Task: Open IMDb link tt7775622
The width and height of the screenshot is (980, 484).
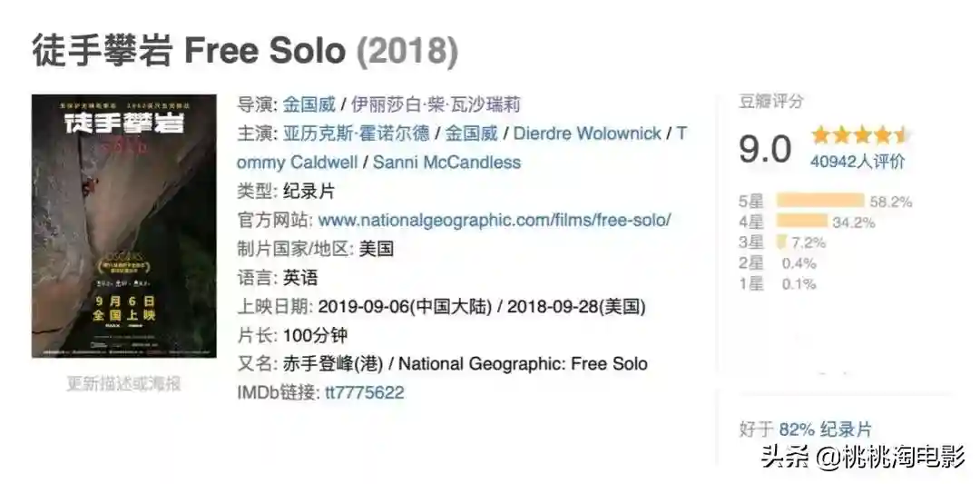Action: tap(365, 392)
